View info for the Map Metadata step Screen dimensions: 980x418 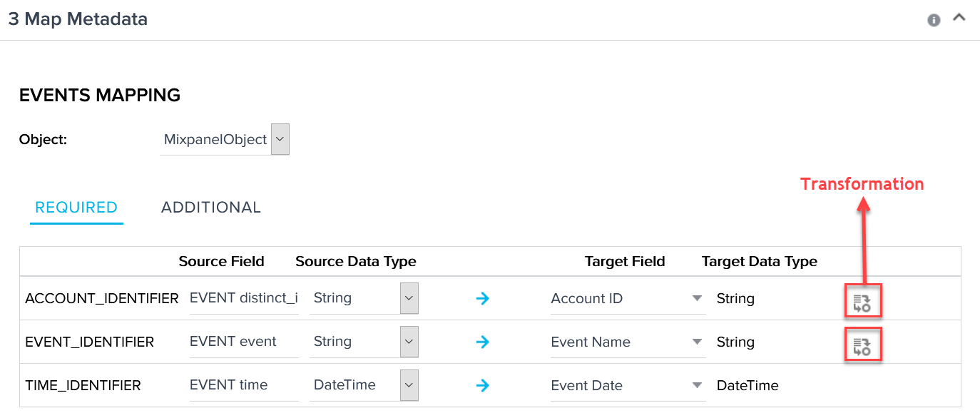(x=934, y=20)
